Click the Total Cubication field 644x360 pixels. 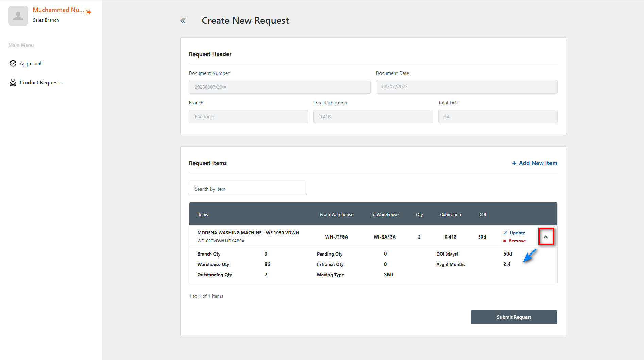point(373,116)
